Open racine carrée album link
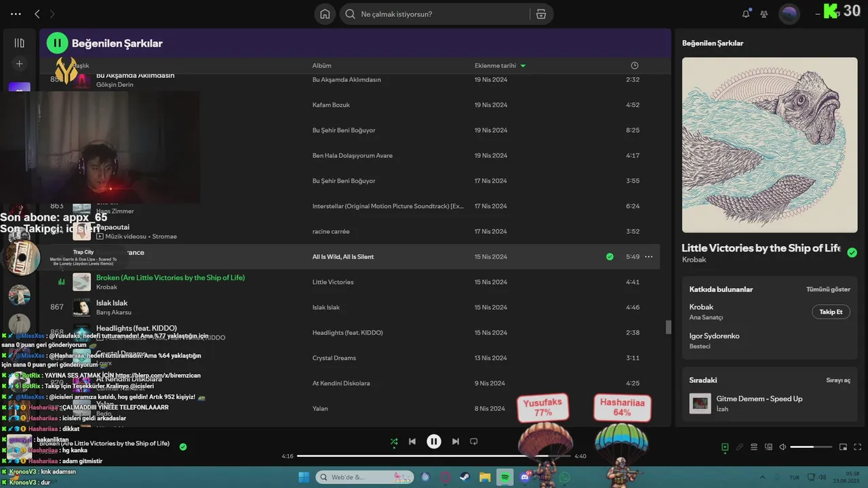 [331, 232]
